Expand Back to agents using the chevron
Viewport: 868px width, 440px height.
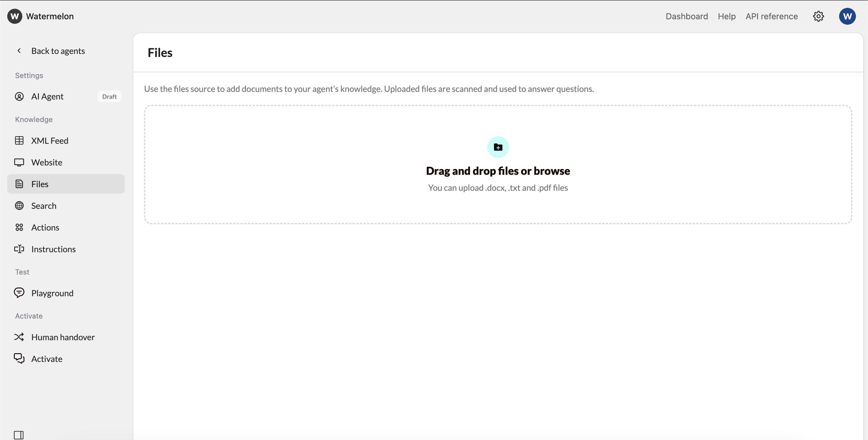point(19,51)
